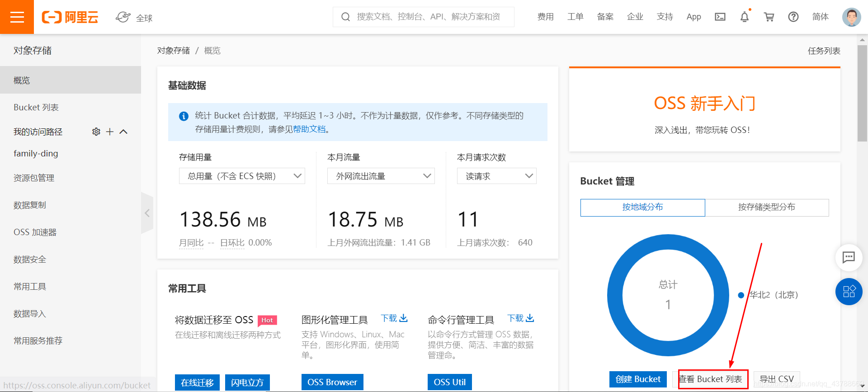This screenshot has width=868, height=392.
Task: Click the 华北2（北京）legend dot
Action: (741, 295)
